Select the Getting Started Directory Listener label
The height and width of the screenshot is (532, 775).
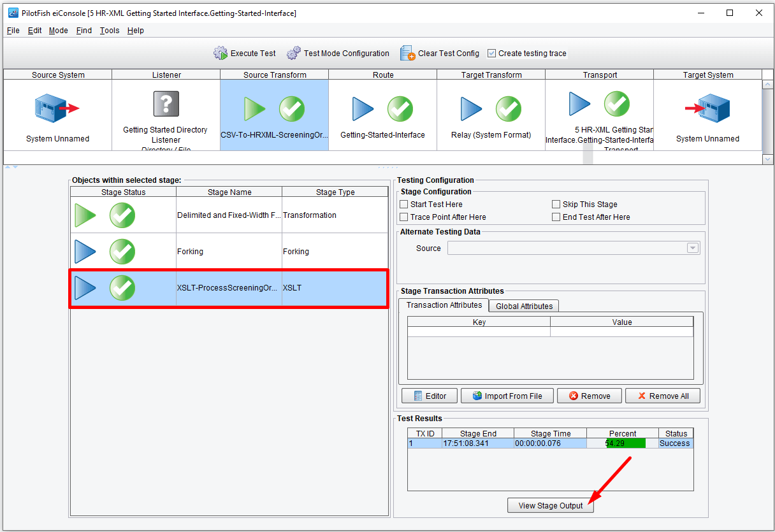coord(165,134)
